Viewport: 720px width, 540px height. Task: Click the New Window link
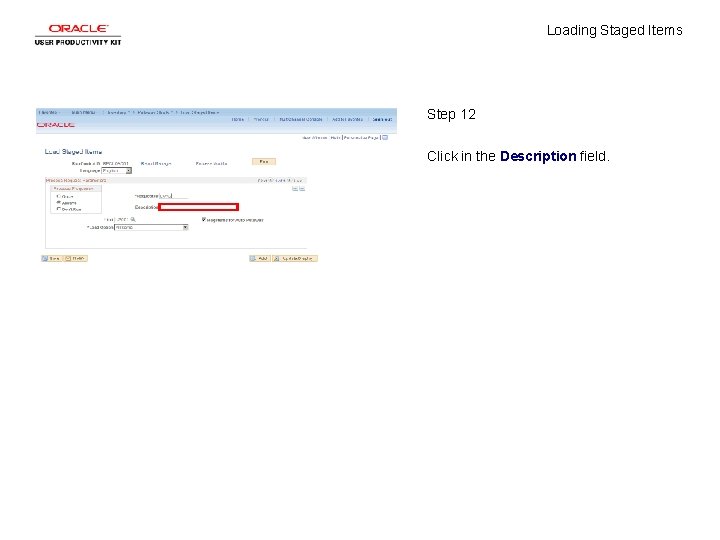pyautogui.click(x=315, y=138)
